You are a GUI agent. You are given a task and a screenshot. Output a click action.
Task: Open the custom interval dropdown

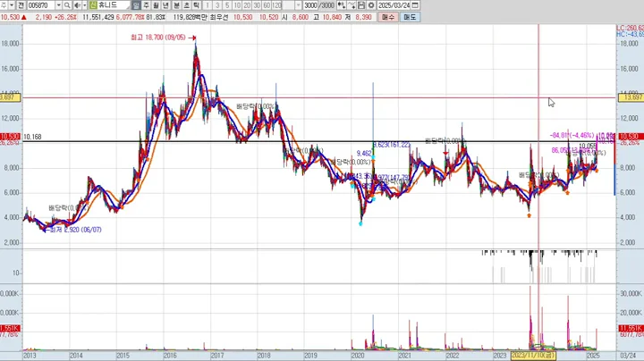click(x=299, y=5)
